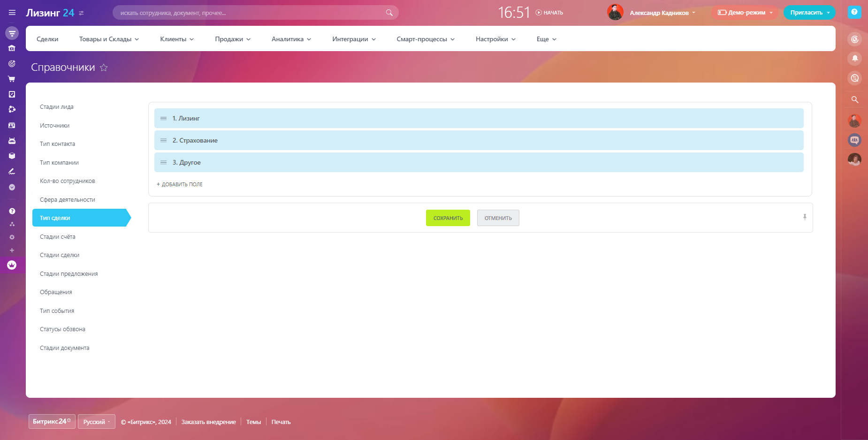Open the shopping cart icon in left sidebar

click(x=12, y=79)
